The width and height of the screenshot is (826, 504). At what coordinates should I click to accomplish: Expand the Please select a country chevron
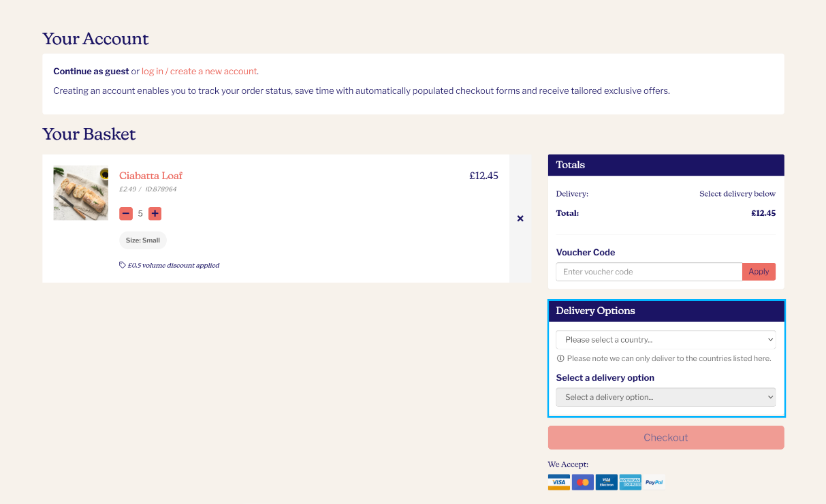pyautogui.click(x=770, y=339)
